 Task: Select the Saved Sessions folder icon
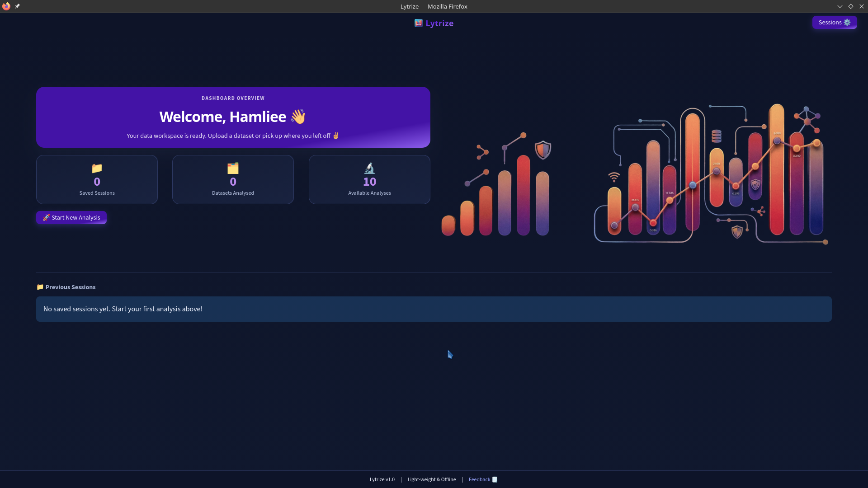tap(97, 169)
